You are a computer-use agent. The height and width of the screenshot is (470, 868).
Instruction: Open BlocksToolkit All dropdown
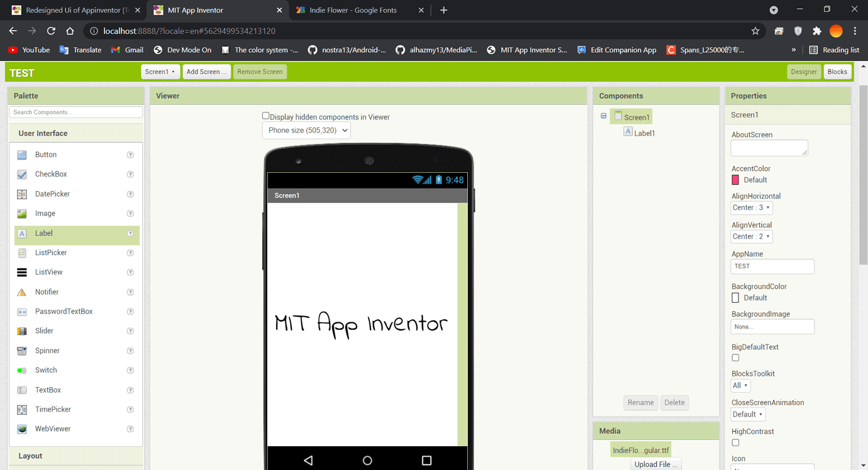pyautogui.click(x=740, y=385)
